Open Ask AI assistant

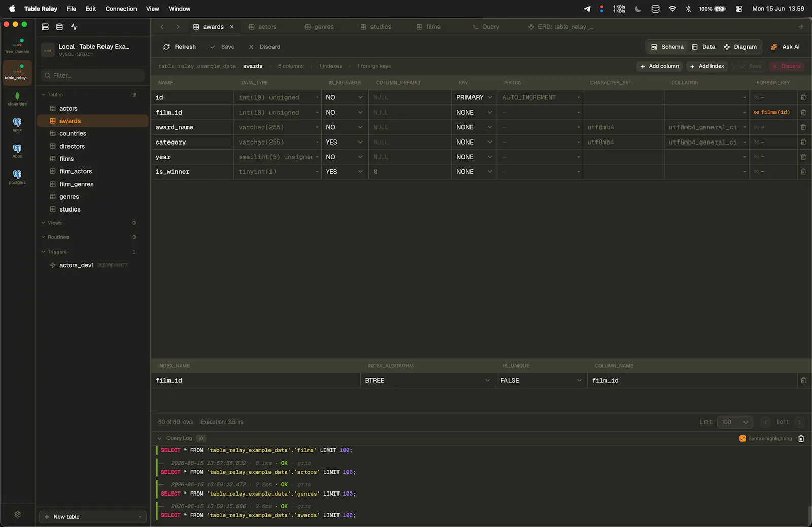[x=785, y=47]
